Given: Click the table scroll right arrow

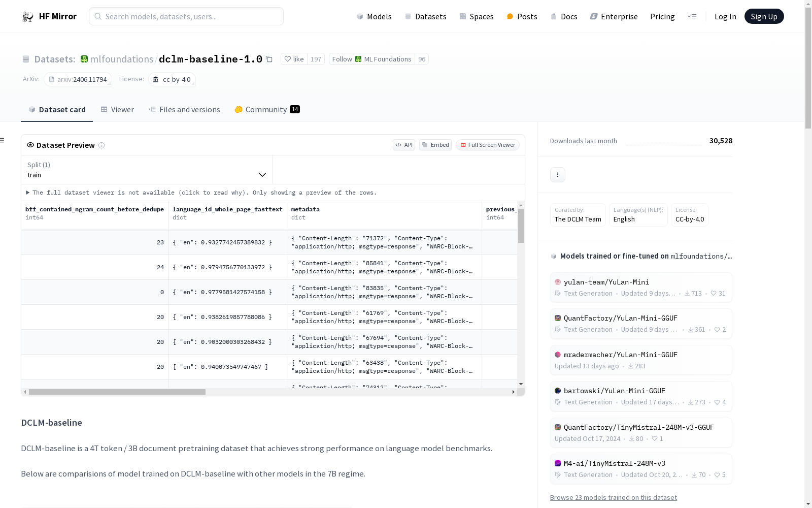Looking at the screenshot, I should [x=514, y=392].
